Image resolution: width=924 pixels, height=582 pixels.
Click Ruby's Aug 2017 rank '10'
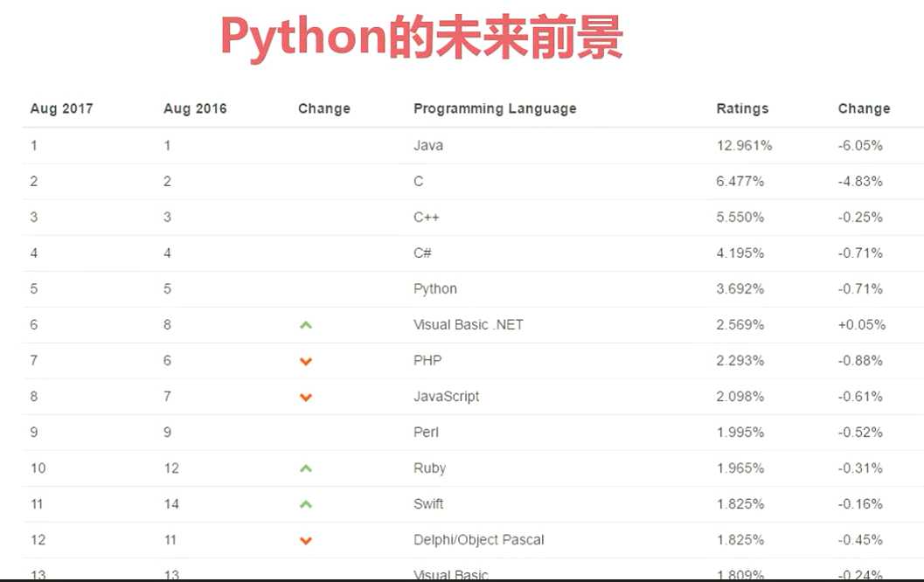[x=38, y=468]
